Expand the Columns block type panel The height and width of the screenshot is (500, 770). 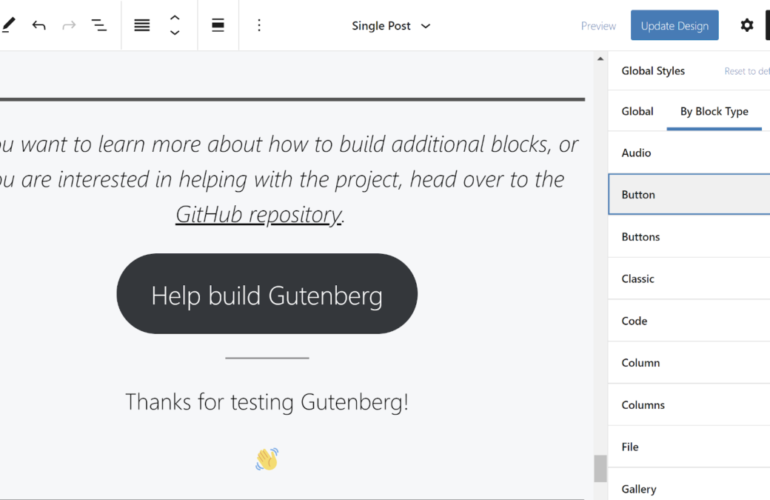688,405
